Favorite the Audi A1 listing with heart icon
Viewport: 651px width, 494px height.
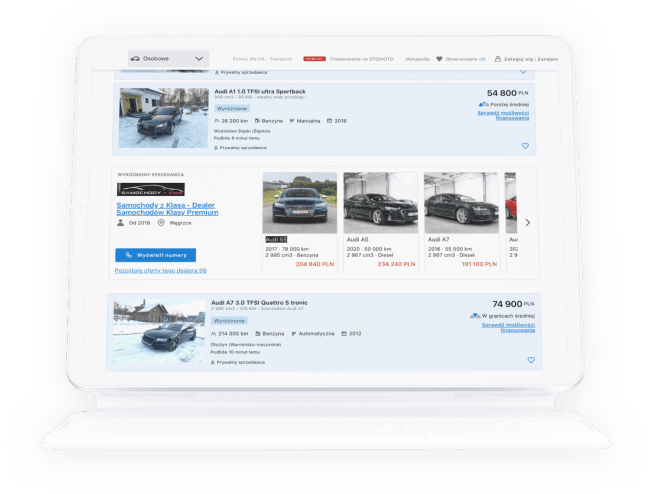pyautogui.click(x=525, y=146)
